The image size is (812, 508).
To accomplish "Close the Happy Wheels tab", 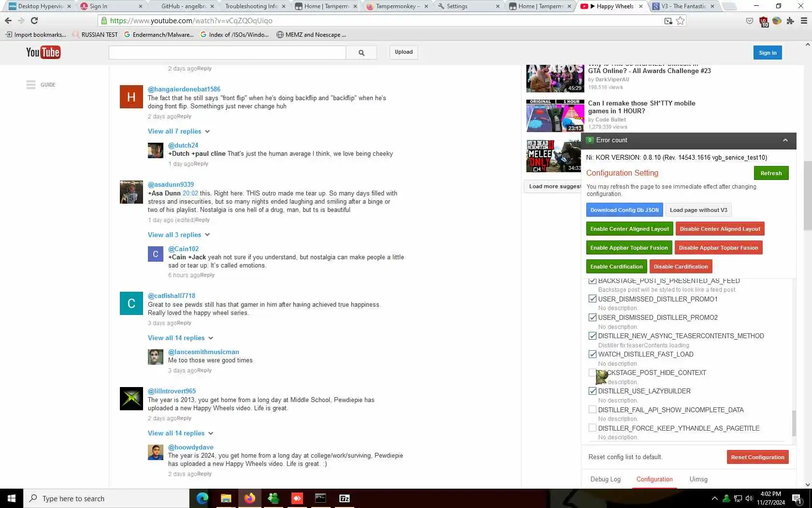I will (641, 6).
